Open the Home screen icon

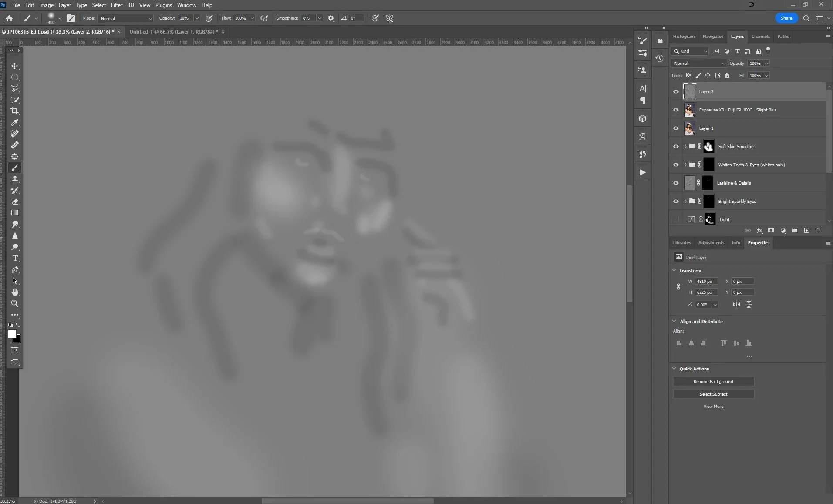click(9, 18)
